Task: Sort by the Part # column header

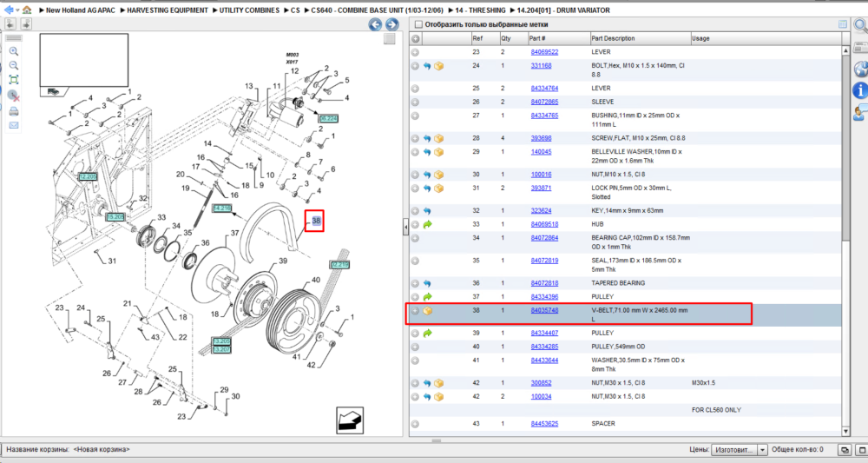Action: coord(558,39)
